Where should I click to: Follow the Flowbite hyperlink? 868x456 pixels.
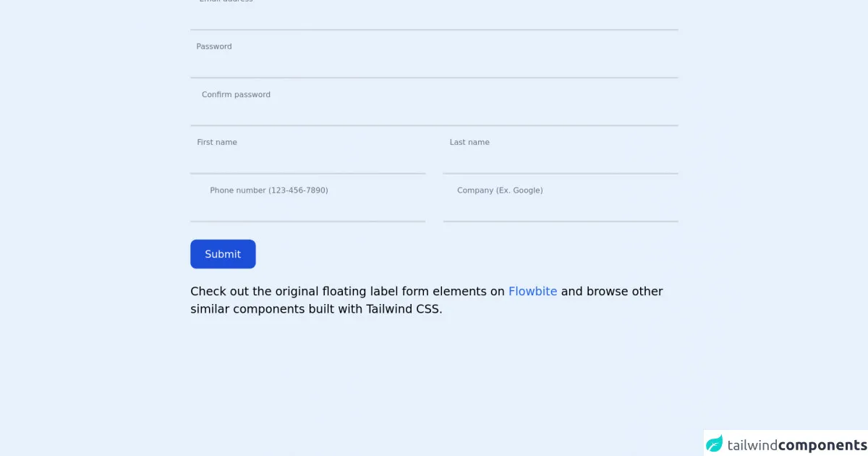point(532,292)
